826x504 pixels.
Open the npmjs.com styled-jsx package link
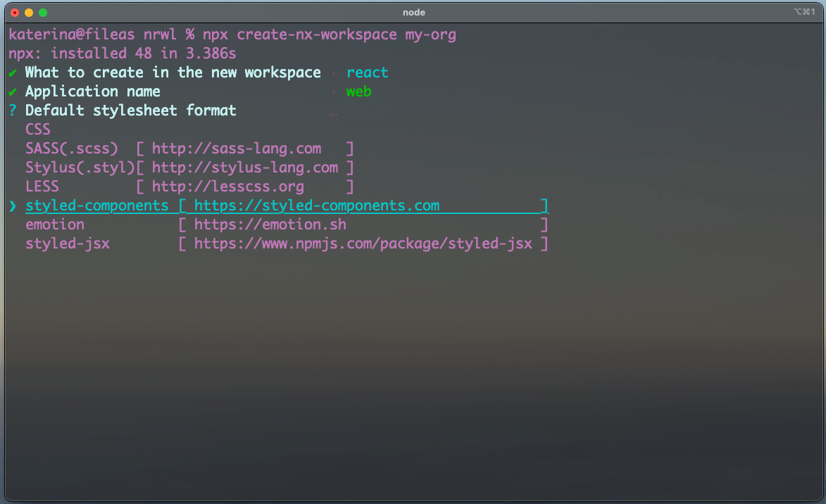(363, 244)
